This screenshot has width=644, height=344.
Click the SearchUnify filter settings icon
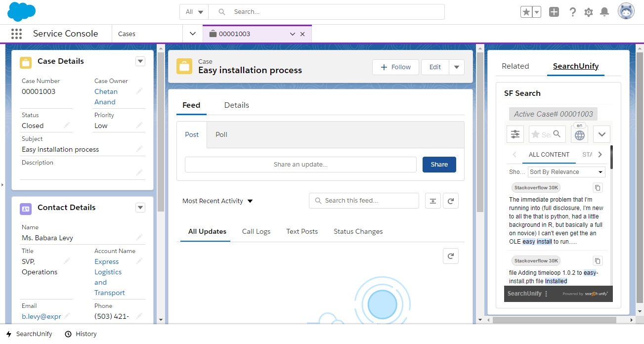pyautogui.click(x=515, y=134)
